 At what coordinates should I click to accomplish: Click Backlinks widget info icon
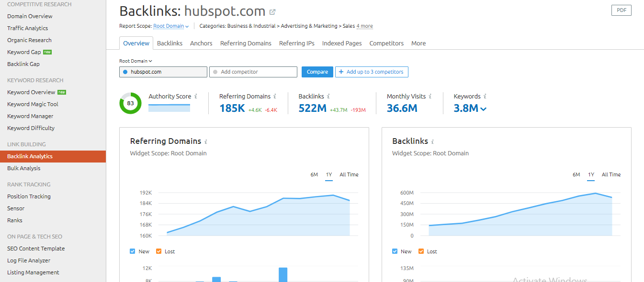[x=432, y=141]
